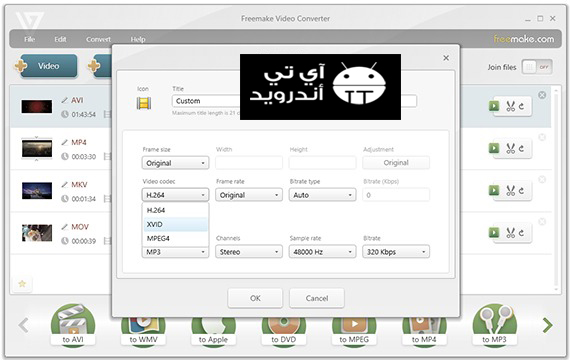Show next output formats with right arrow
This screenshot has width=570, height=360.
tap(547, 325)
